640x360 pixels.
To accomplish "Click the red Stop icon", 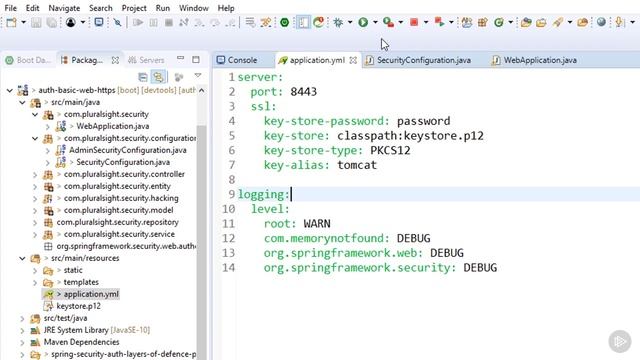I will [414, 22].
